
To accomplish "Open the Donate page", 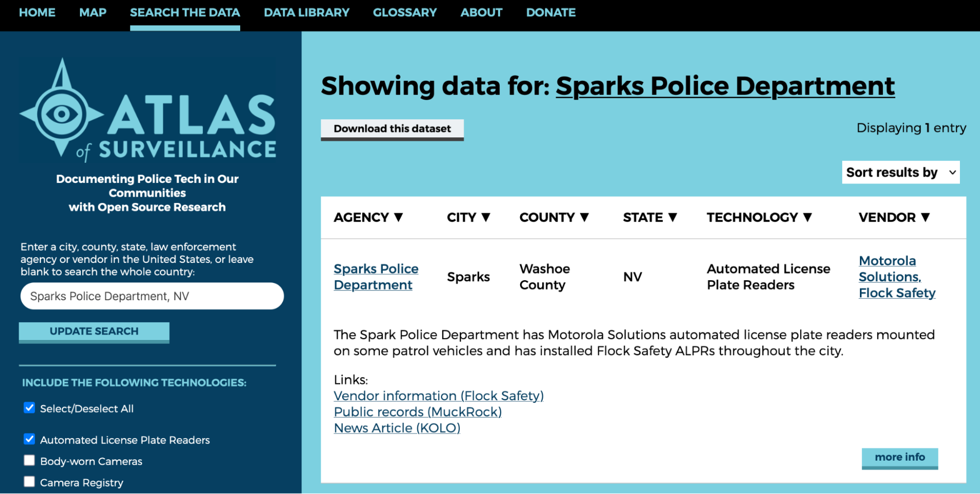I will tap(551, 13).
